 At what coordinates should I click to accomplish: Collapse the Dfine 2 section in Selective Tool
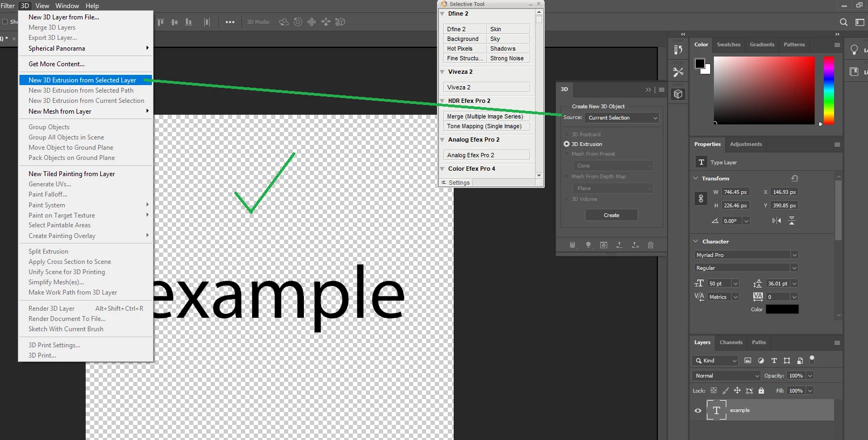click(x=442, y=13)
